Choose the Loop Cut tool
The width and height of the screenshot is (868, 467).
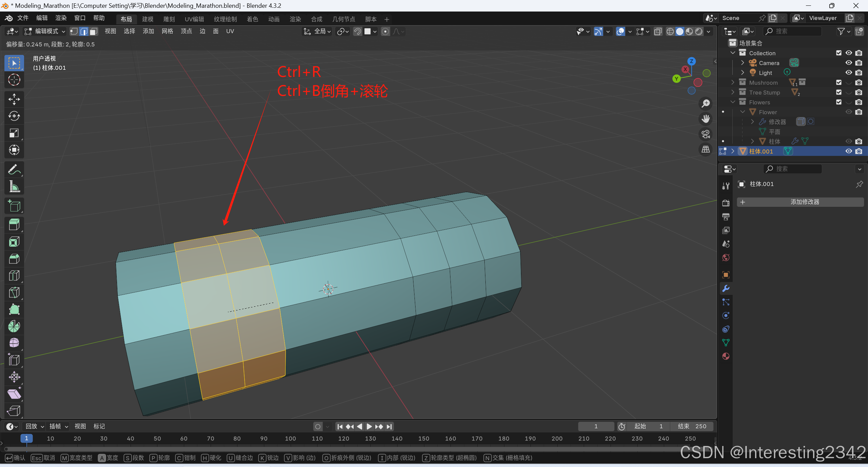tap(14, 276)
